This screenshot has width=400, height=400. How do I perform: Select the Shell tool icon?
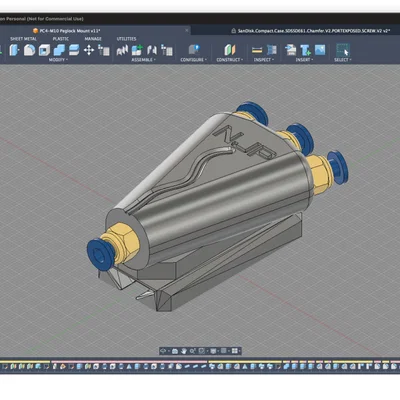click(x=44, y=50)
